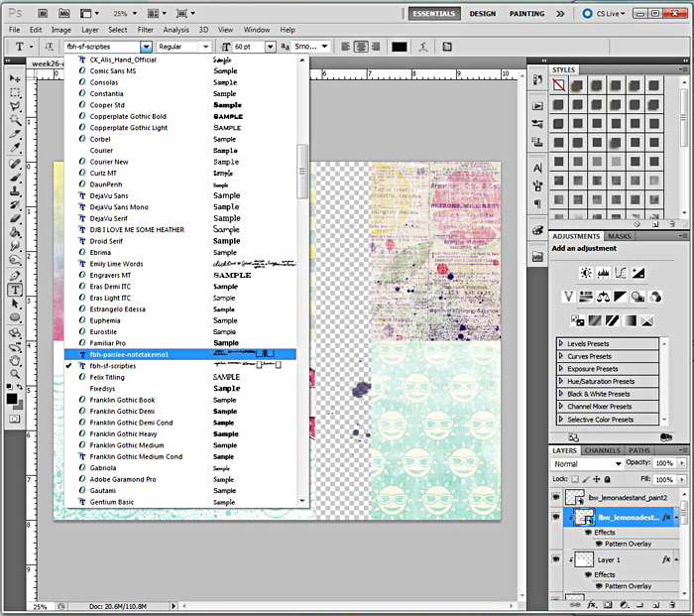Open the Filter menu
The width and height of the screenshot is (694, 616).
pyautogui.click(x=146, y=30)
